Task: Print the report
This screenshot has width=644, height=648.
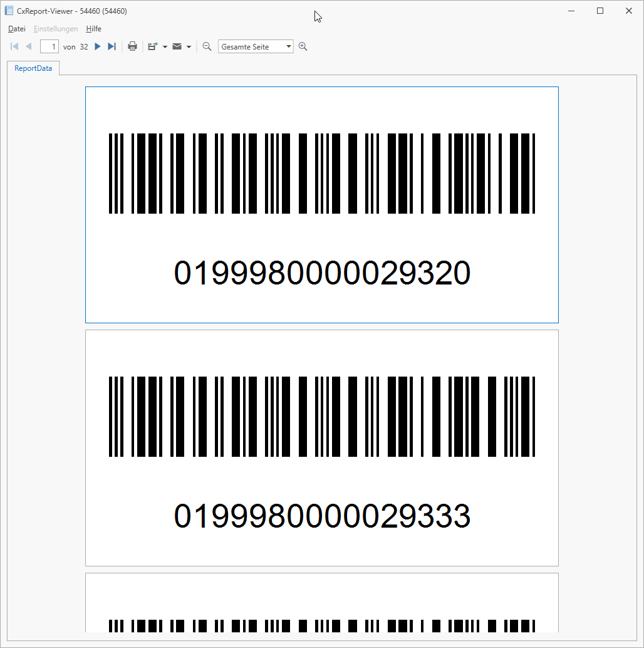Action: click(x=133, y=46)
